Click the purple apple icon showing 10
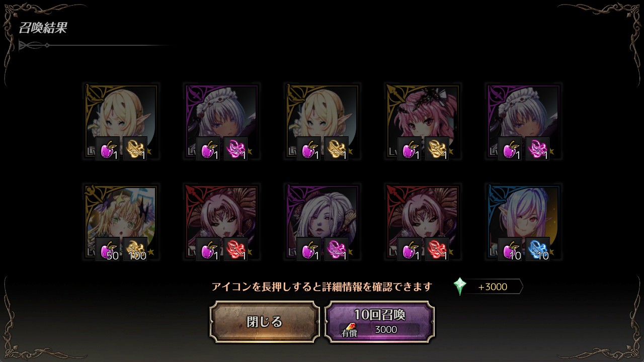 tap(510, 249)
